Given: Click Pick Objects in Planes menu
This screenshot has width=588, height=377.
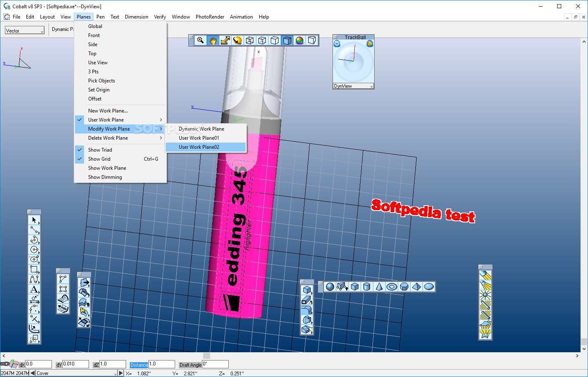Looking at the screenshot, I should [x=120, y=81].
